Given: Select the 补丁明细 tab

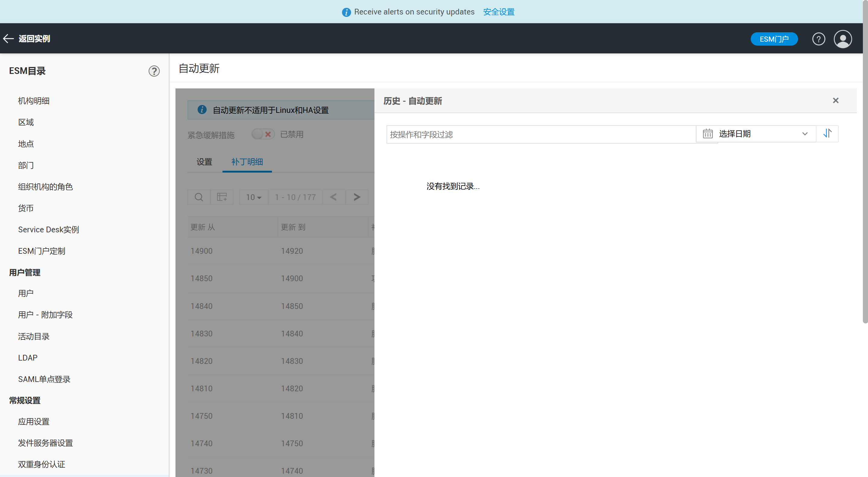Looking at the screenshot, I should (x=247, y=162).
